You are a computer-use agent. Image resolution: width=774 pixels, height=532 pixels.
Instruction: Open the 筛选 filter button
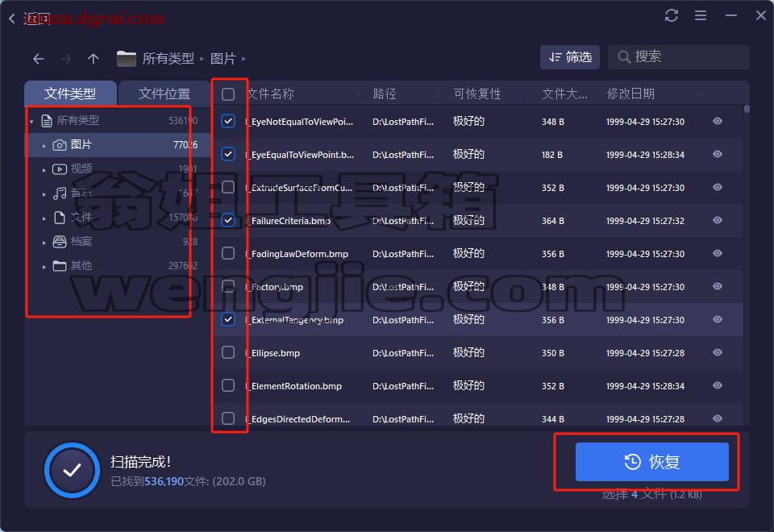pyautogui.click(x=570, y=57)
